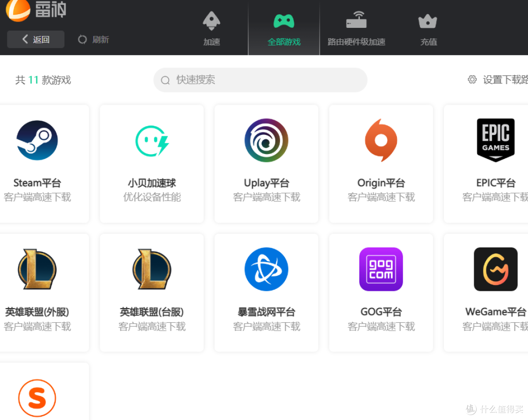Click the gear icon beside 设置下载路径
Screen dimensions: 528x420
point(472,80)
